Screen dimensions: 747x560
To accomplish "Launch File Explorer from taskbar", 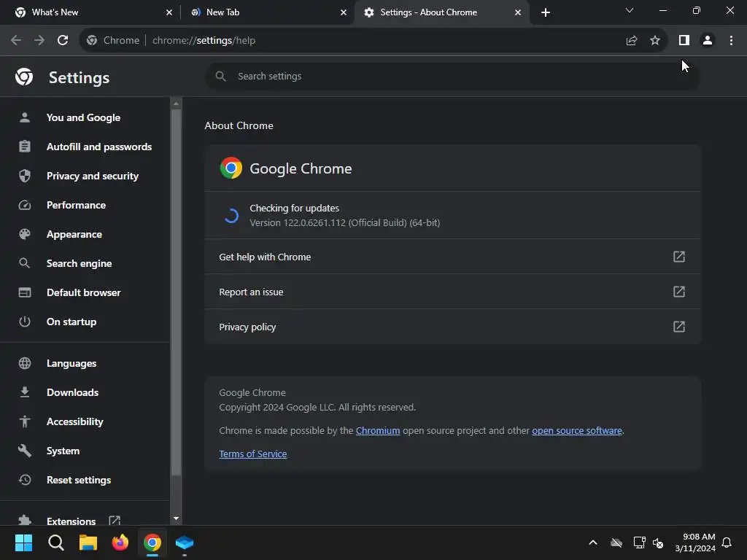I will point(88,542).
